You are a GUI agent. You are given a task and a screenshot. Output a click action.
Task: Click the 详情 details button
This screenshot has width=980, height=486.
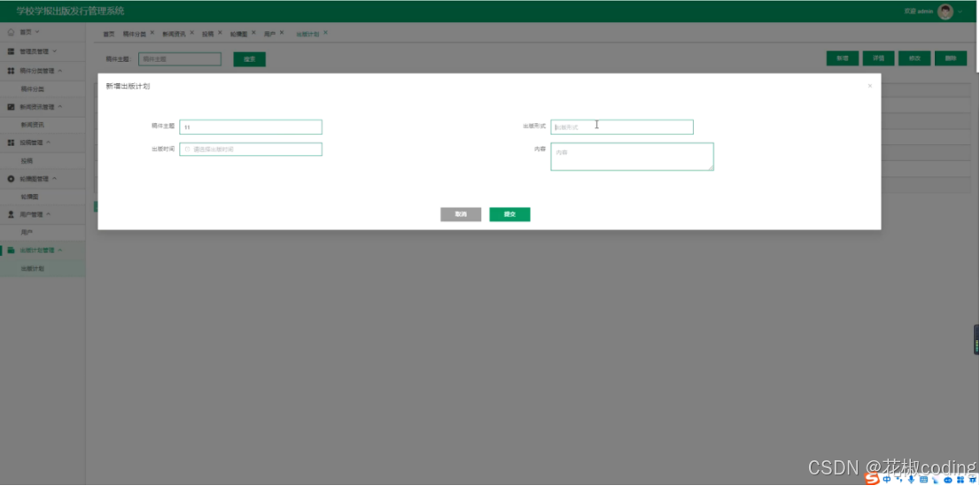pos(878,58)
